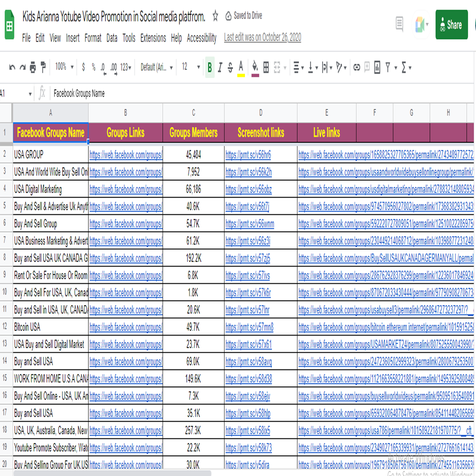Screen dimensions: 476x476
Task: Open the Accessibility menu
Action: tap(202, 38)
